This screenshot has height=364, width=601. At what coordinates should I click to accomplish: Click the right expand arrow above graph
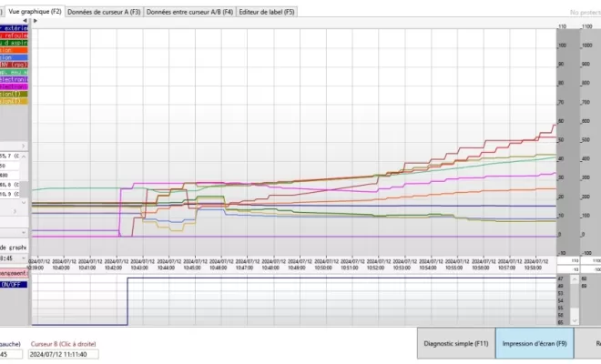pyautogui.click(x=36, y=21)
